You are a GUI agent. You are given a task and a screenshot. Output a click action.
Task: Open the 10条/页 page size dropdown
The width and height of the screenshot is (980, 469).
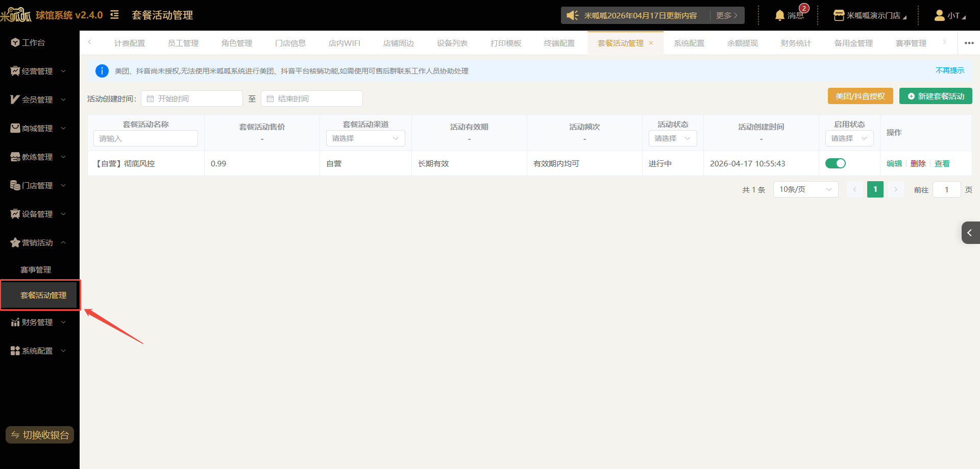pyautogui.click(x=806, y=189)
